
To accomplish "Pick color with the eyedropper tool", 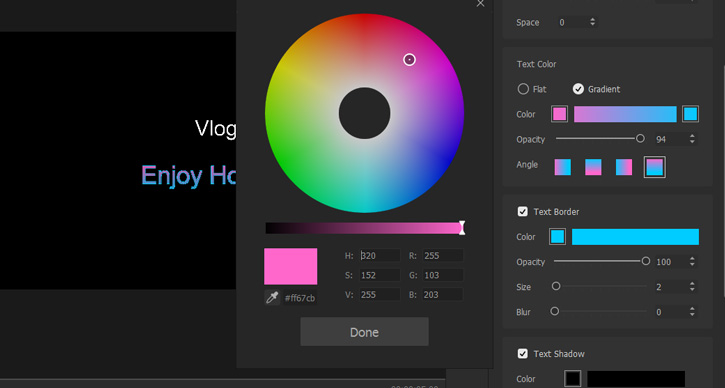I will point(272,298).
